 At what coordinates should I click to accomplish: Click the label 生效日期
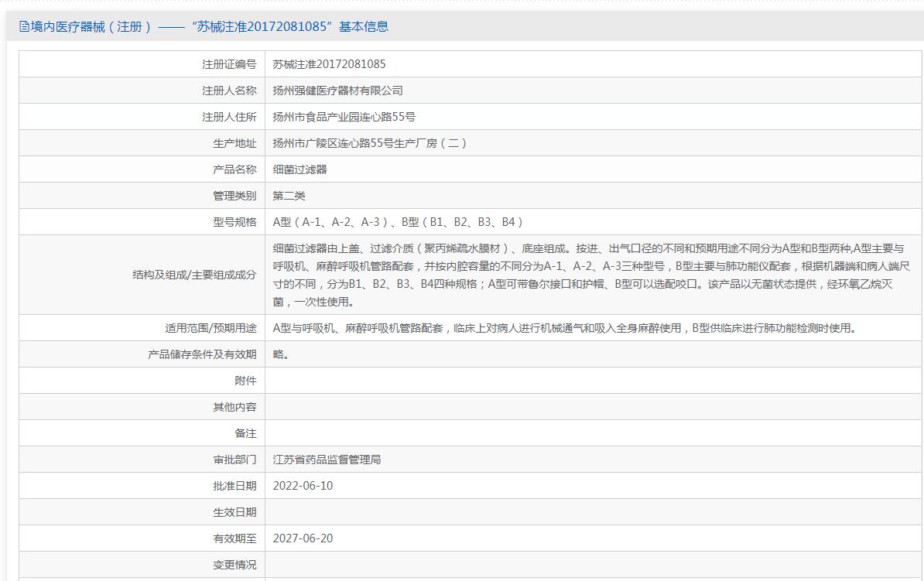[234, 512]
